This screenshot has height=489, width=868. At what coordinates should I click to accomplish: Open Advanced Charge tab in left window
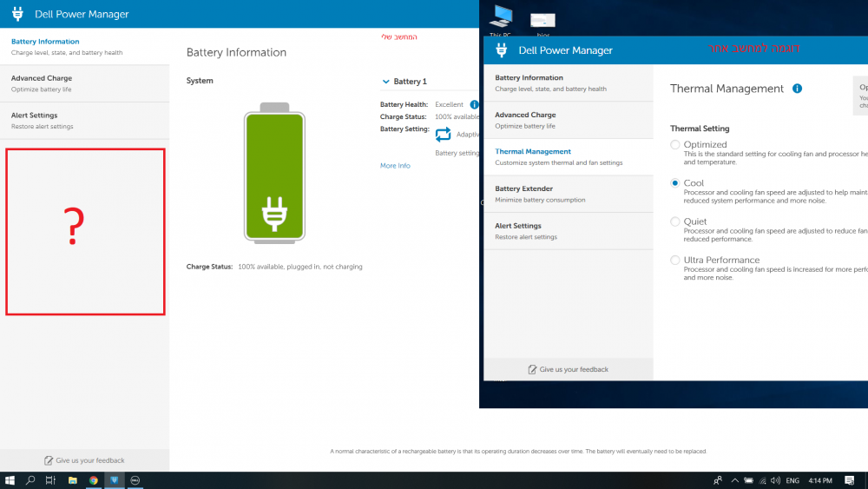click(85, 83)
